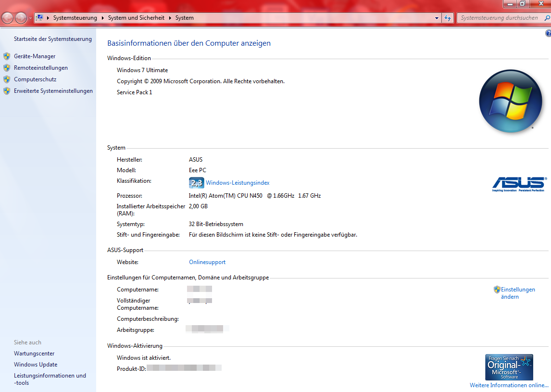Click the pen and touch availability text
This screenshot has height=392, width=551.
273,235
